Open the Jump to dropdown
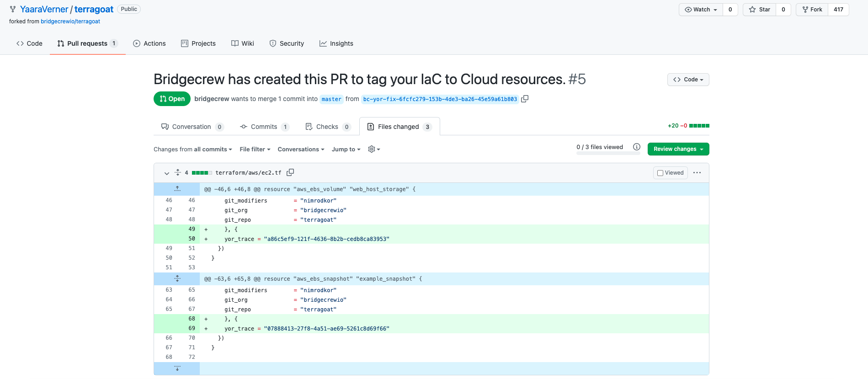The image size is (868, 379). (346, 149)
